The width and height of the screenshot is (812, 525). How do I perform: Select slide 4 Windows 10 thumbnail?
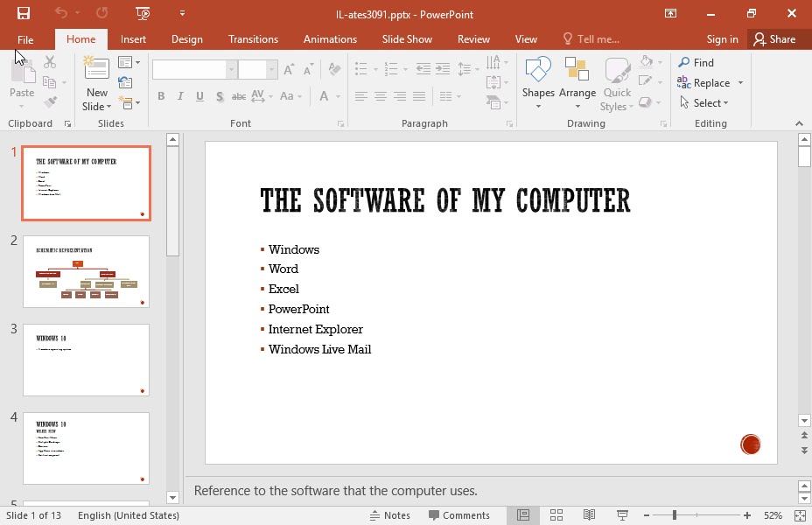86,448
